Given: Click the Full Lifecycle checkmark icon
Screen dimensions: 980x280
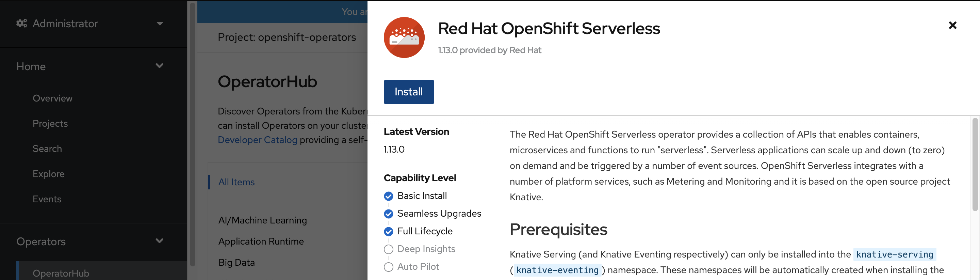Looking at the screenshot, I should point(388,232).
